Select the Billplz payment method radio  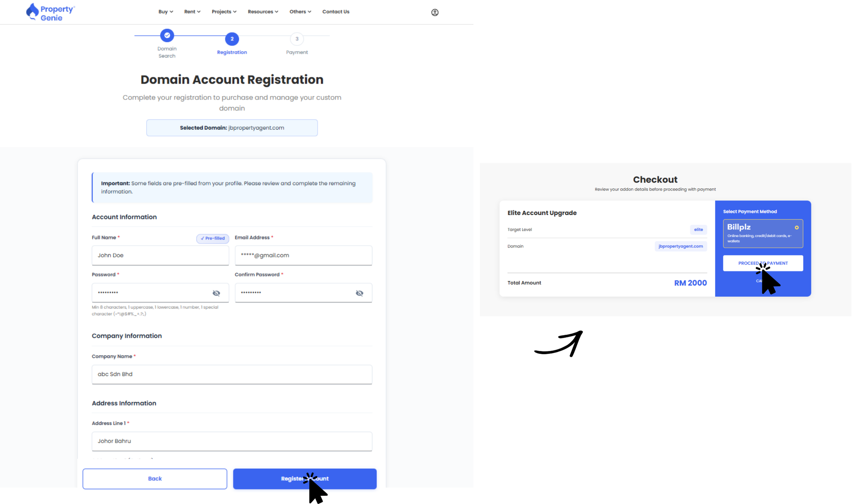coord(796,228)
